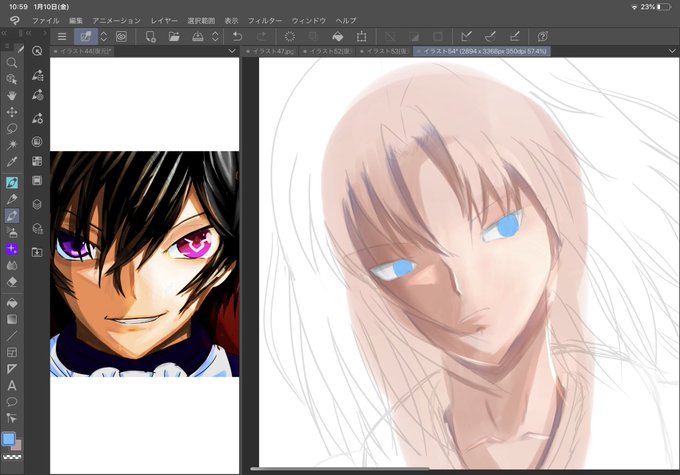680x475 pixels.
Task: Toggle Snap to Special Ruler
Action: tap(490, 36)
